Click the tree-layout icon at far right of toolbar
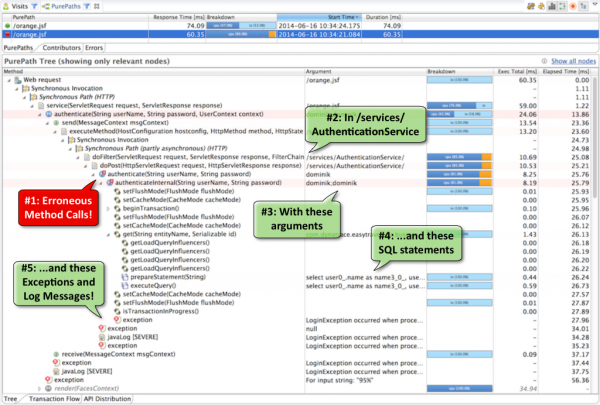 point(583,6)
